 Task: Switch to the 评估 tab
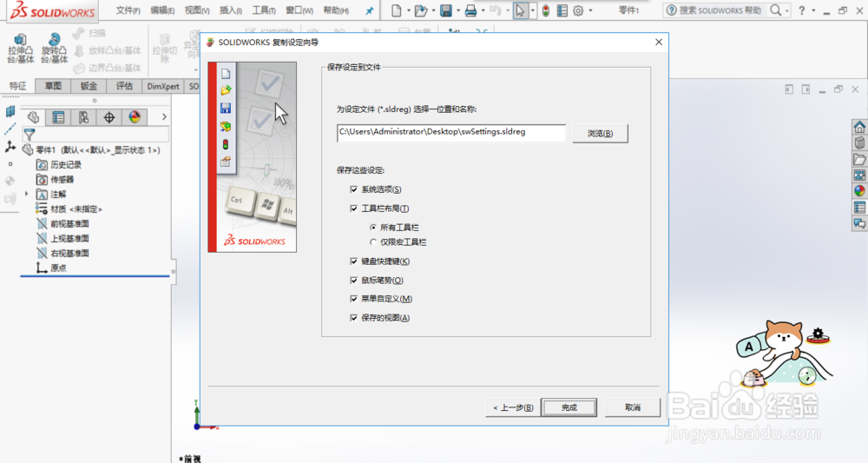click(124, 86)
